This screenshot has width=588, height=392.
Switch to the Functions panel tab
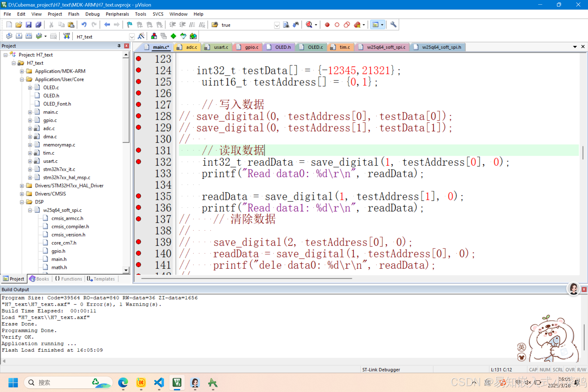pyautogui.click(x=69, y=279)
